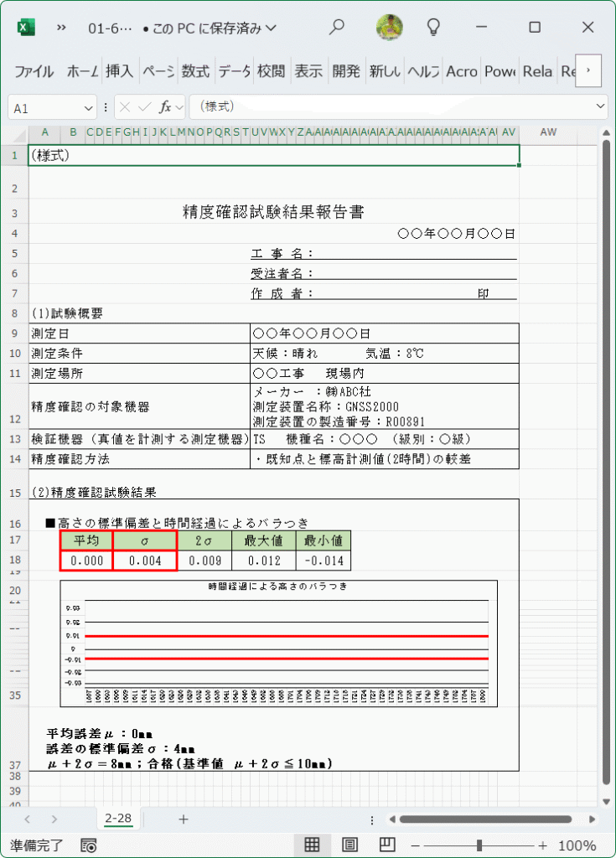Click the lightbulb ideas icon
Screen dimensions: 616x858
(433, 27)
